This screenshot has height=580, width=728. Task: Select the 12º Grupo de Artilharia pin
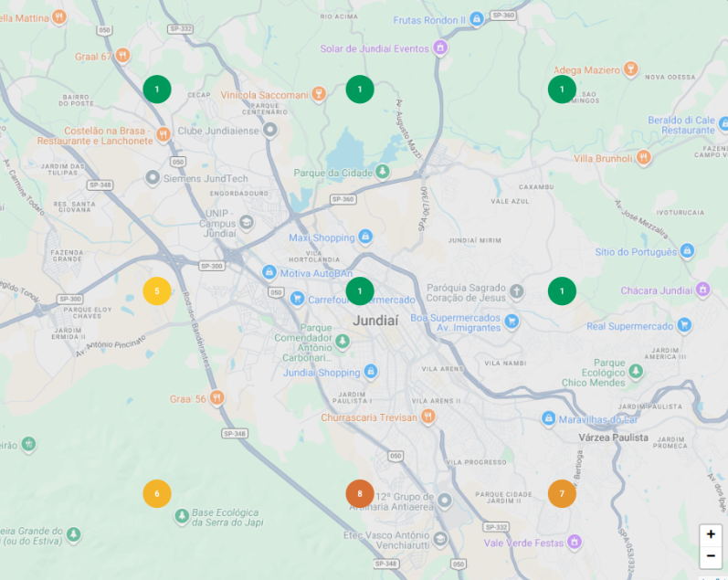(x=445, y=501)
